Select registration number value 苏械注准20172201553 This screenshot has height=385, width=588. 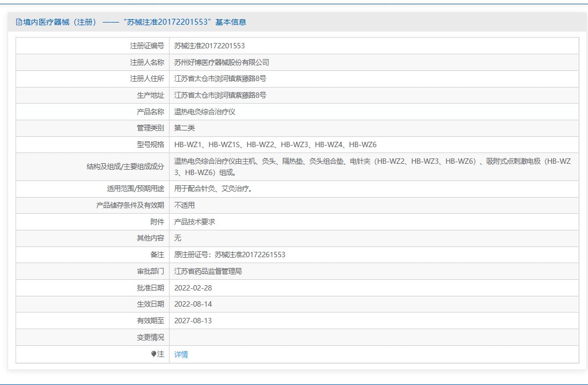209,46
